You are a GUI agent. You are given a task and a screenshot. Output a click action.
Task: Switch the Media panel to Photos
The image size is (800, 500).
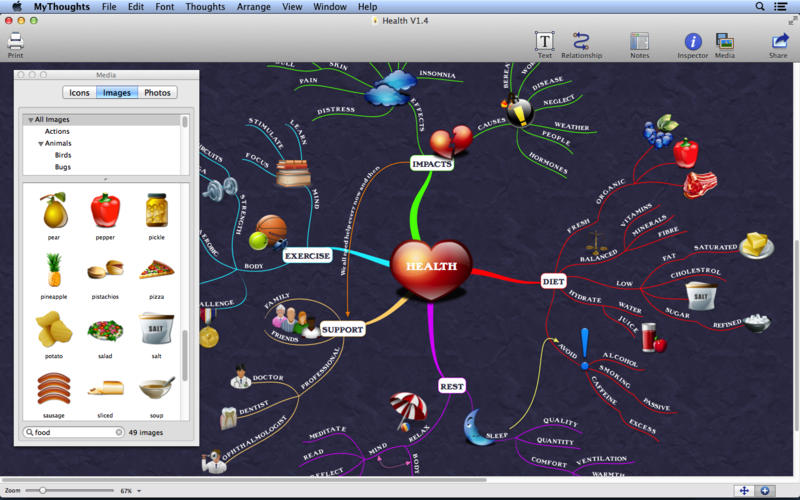tap(157, 93)
